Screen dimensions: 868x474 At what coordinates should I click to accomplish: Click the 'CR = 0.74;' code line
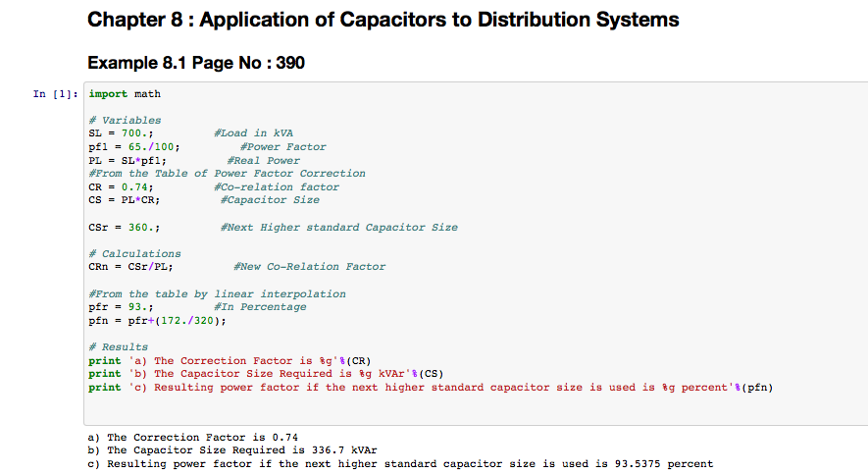click(121, 186)
